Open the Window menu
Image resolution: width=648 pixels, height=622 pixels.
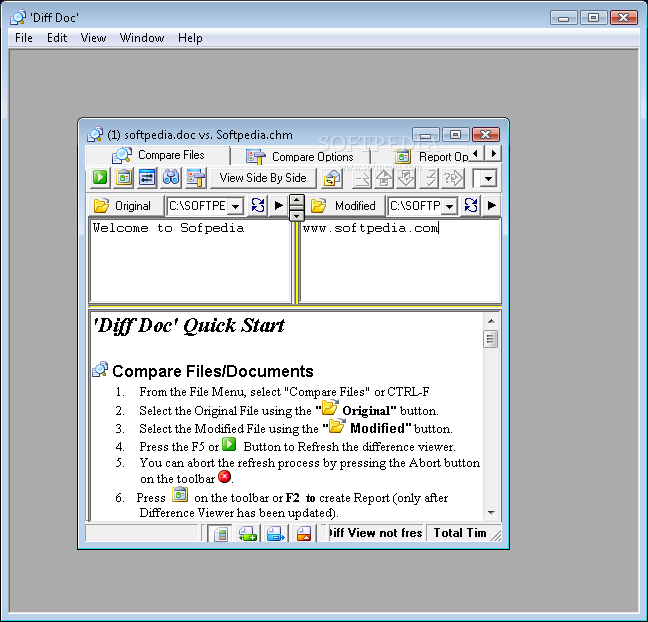click(x=142, y=38)
